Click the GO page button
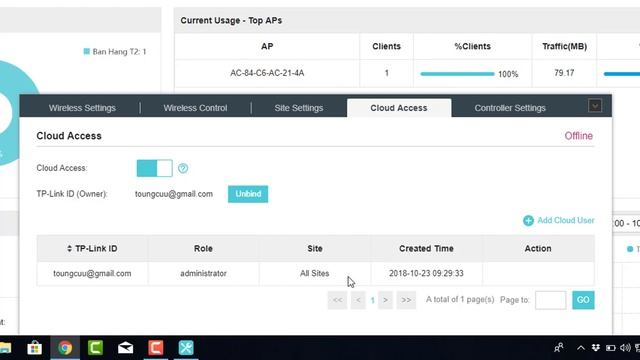 [583, 300]
